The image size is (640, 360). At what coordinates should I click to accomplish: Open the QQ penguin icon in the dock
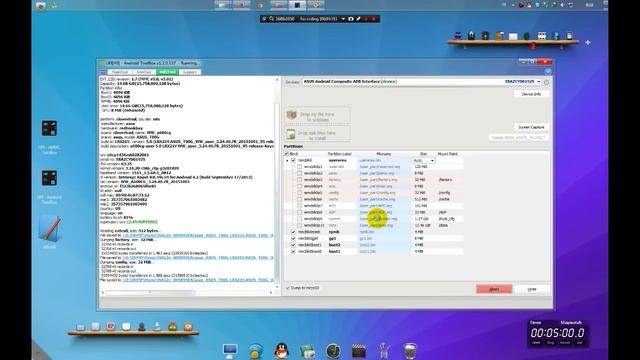pyautogui.click(x=282, y=351)
